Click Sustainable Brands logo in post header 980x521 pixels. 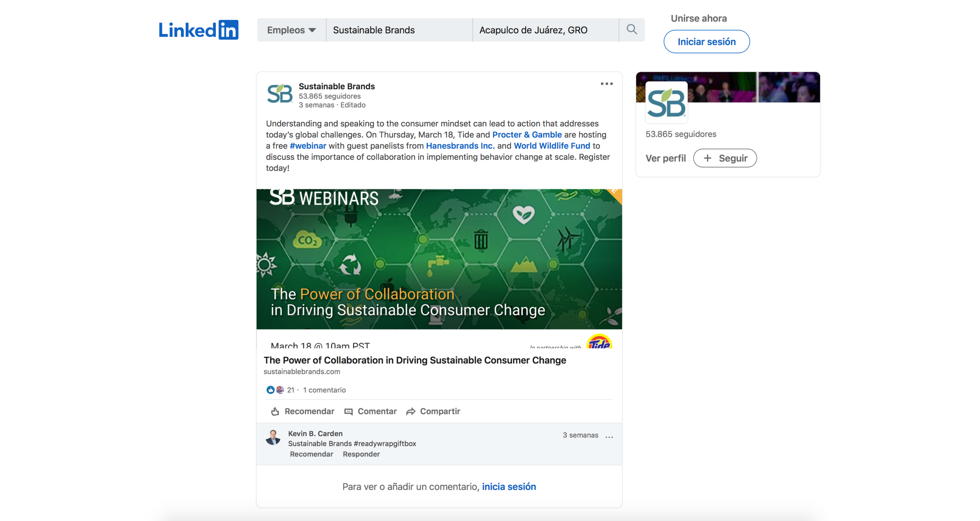[279, 94]
